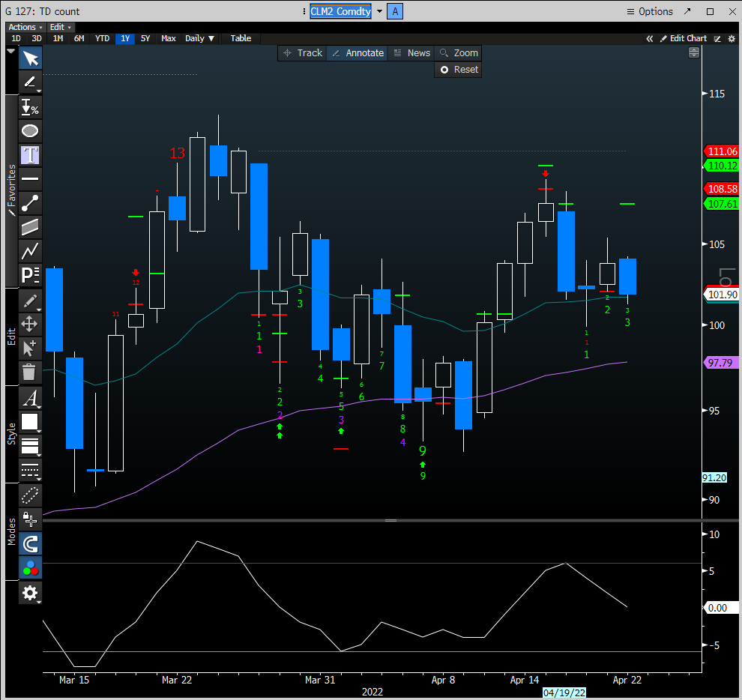The image size is (742, 700).
Task: Select the 5Y range tab
Action: click(x=145, y=38)
